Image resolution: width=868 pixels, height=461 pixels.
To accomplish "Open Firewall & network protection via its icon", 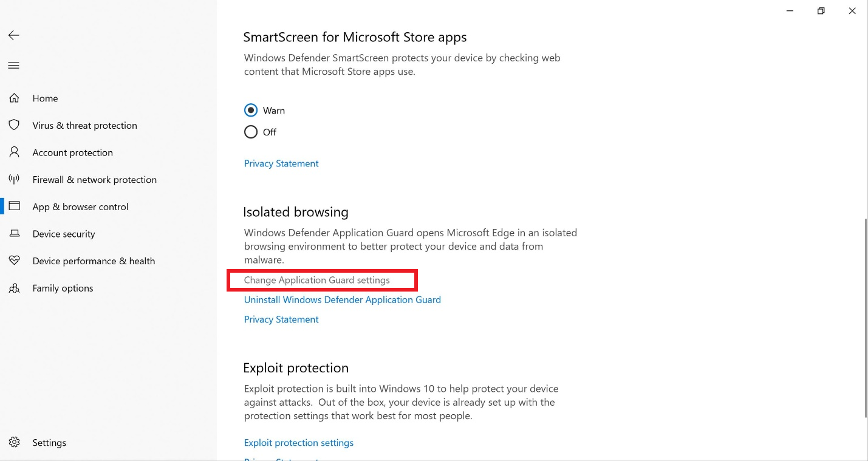I will coord(15,179).
